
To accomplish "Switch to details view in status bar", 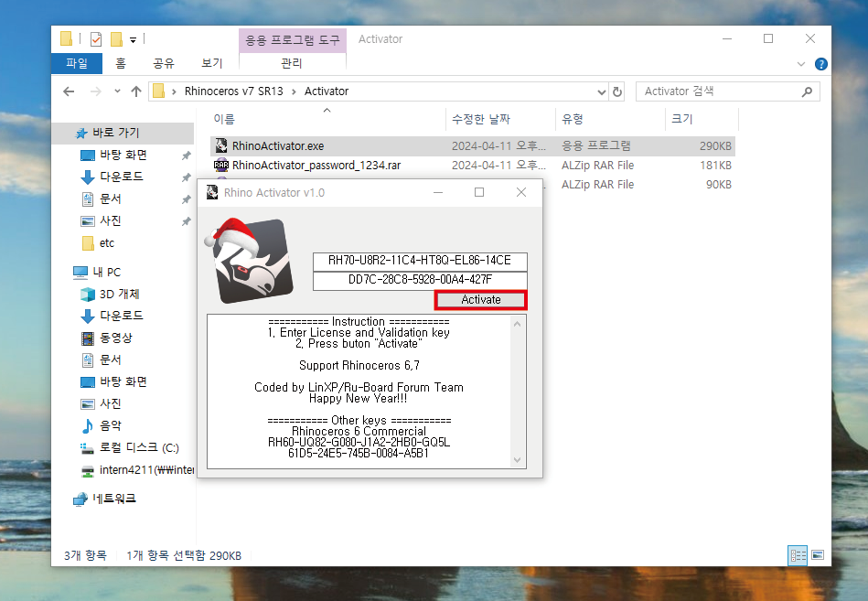I will pyautogui.click(x=798, y=555).
